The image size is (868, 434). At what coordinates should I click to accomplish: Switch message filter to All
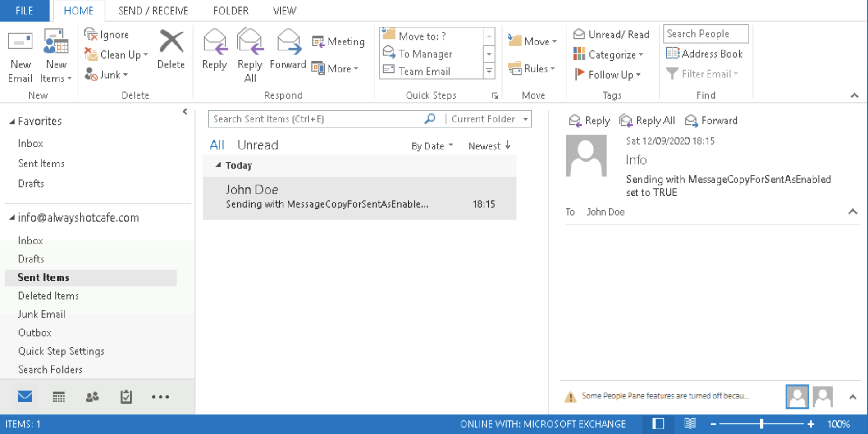coord(217,145)
